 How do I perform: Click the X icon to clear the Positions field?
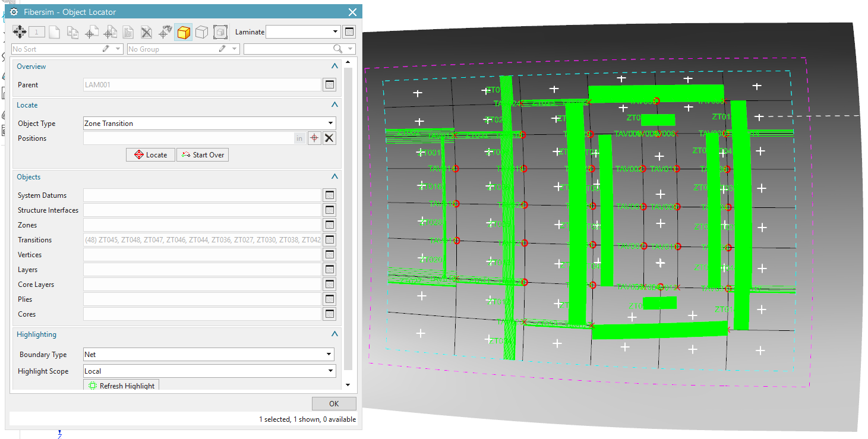pos(329,138)
